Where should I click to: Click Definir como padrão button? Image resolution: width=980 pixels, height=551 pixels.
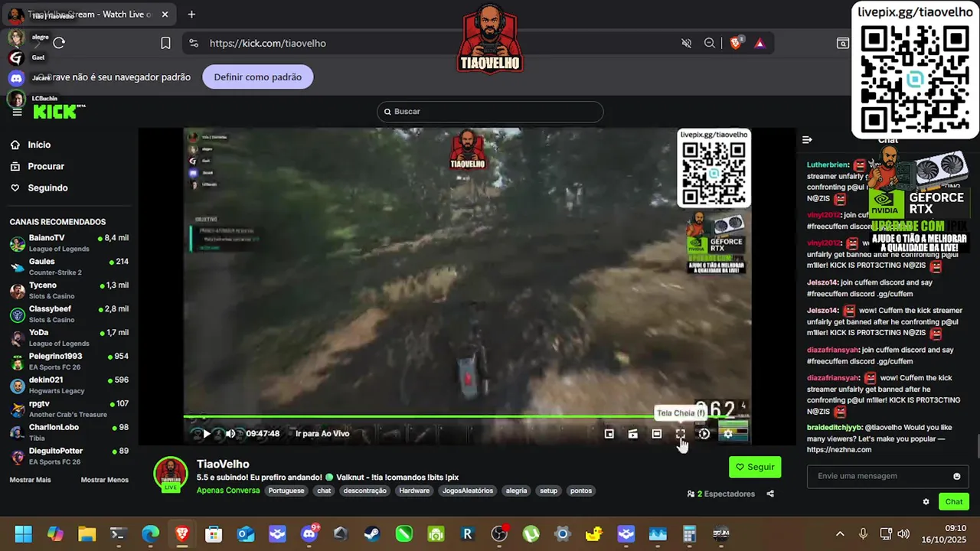(258, 77)
